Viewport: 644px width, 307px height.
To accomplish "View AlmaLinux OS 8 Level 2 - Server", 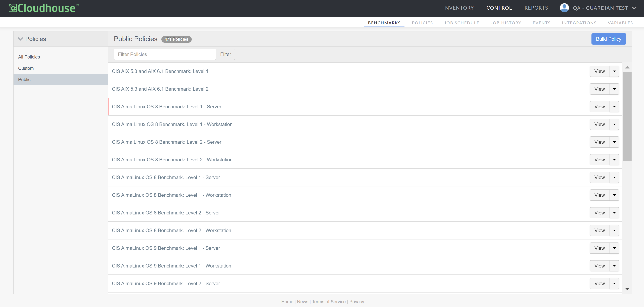I will click(600, 213).
